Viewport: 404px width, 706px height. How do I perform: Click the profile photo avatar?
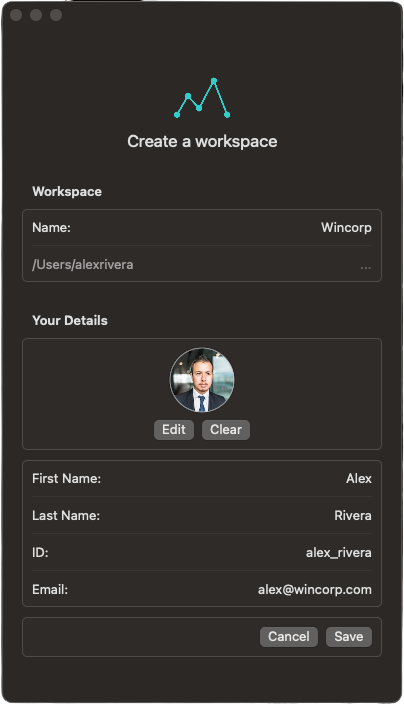[x=202, y=380]
